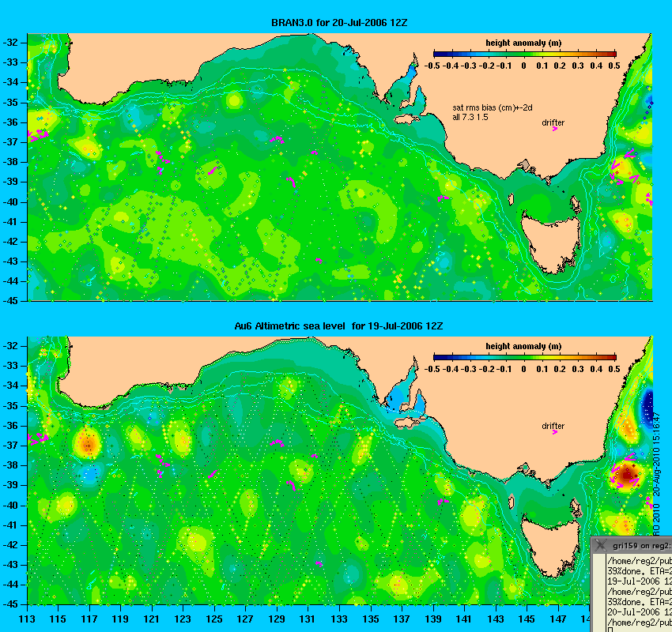The height and width of the screenshot is (632, 672).
Task: Click the 129 longitude tick label
Action: tap(277, 619)
